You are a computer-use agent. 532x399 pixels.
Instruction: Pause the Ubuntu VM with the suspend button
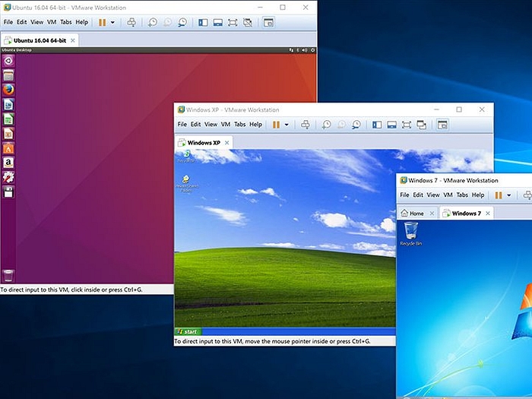tap(102, 23)
